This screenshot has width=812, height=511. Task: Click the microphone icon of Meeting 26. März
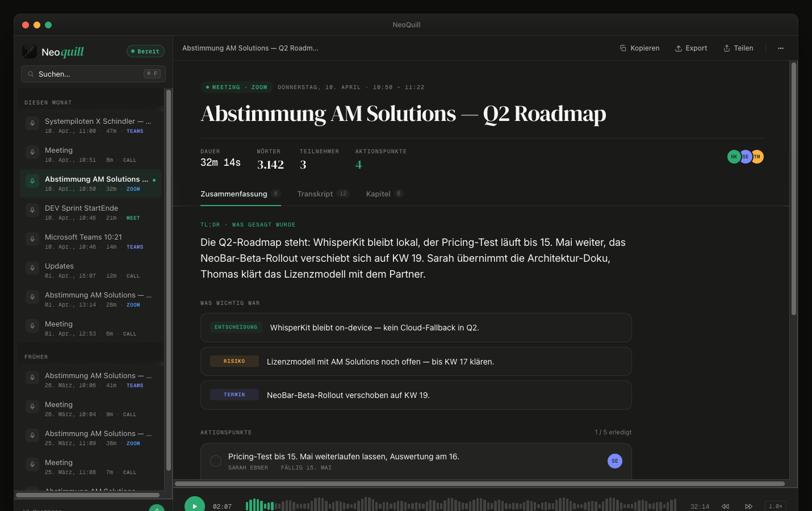[32, 406]
